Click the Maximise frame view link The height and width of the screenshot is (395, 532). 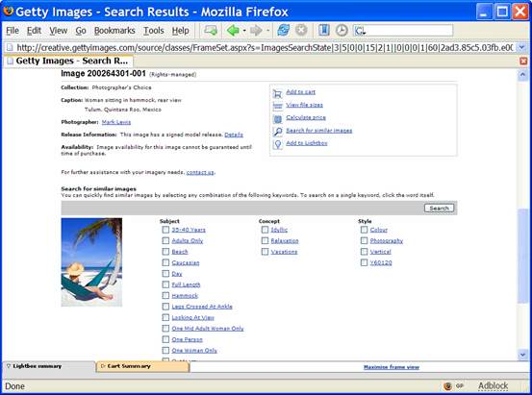point(392,367)
